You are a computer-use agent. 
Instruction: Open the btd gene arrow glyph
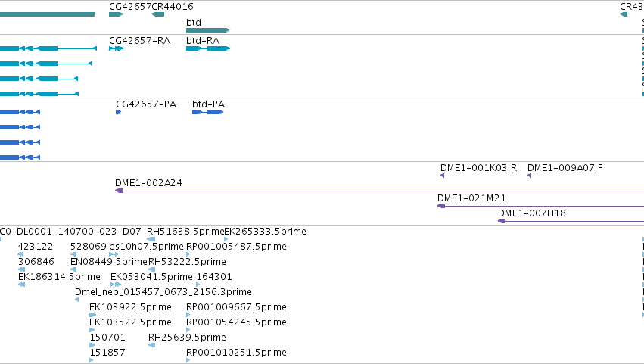[208, 30]
